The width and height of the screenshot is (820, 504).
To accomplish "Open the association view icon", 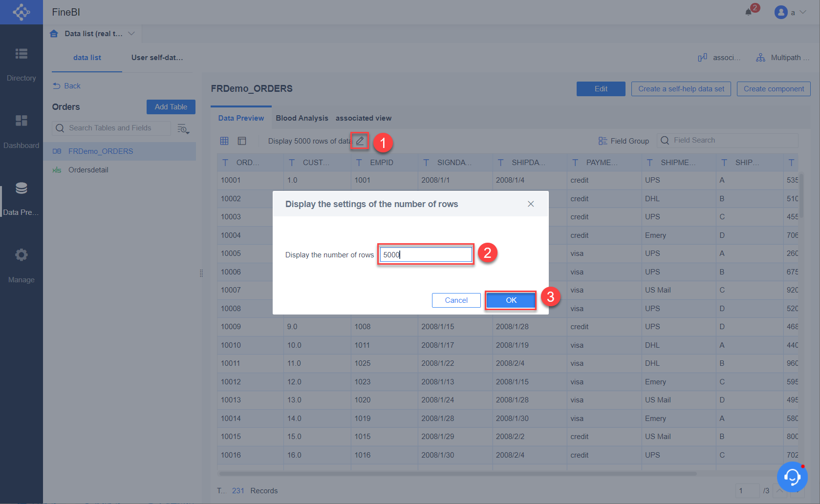I will click(x=702, y=58).
